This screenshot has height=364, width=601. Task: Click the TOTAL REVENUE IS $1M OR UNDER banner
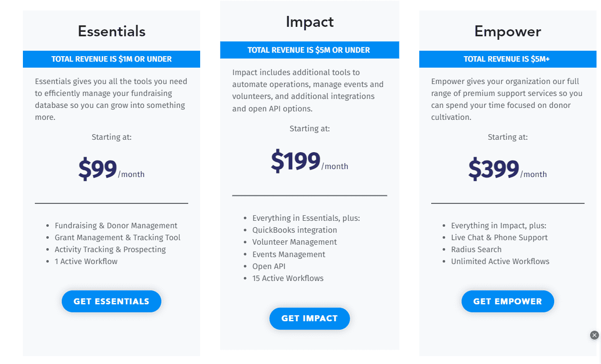tap(111, 59)
